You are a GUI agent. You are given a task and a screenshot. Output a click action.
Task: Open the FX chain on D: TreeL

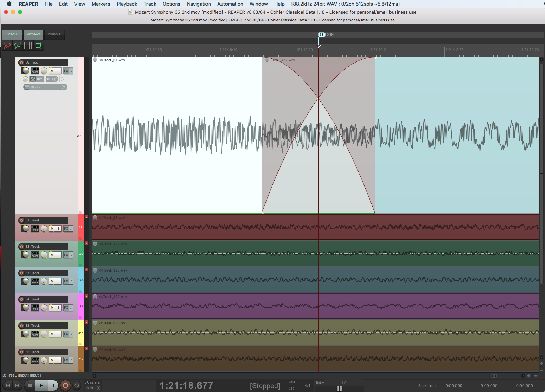click(66, 71)
